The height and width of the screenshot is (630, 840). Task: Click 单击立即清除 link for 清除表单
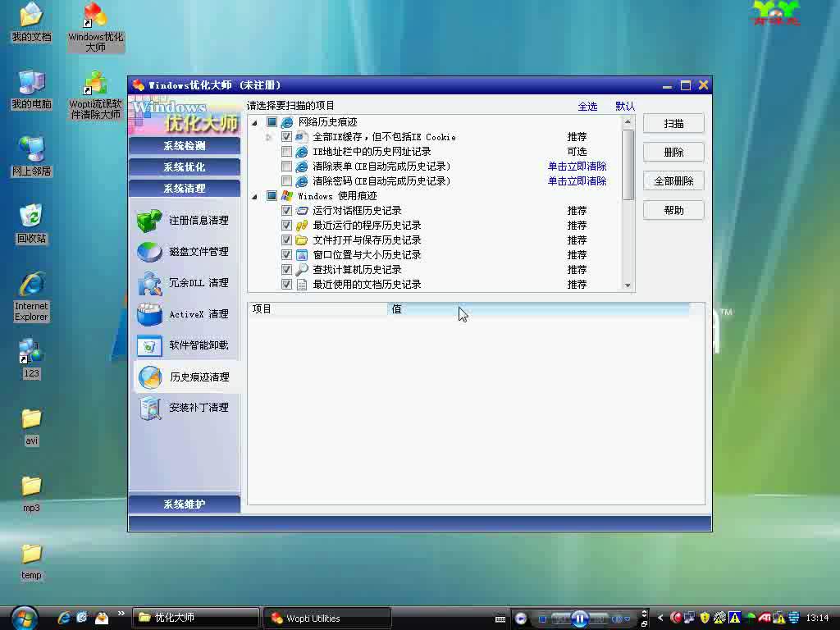(577, 167)
